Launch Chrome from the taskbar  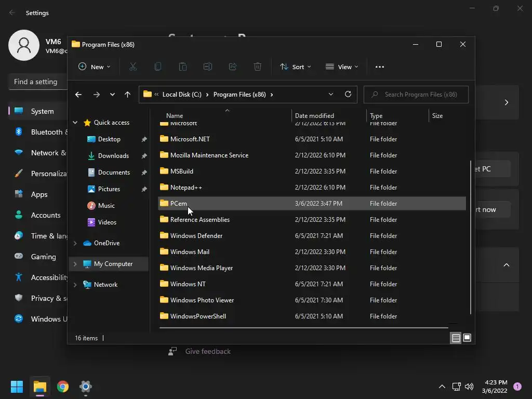63,387
